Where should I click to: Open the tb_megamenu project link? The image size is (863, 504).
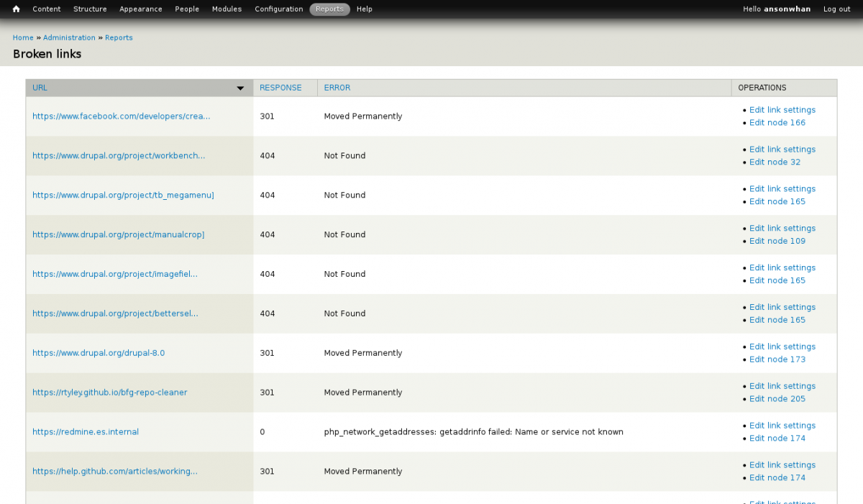click(123, 196)
